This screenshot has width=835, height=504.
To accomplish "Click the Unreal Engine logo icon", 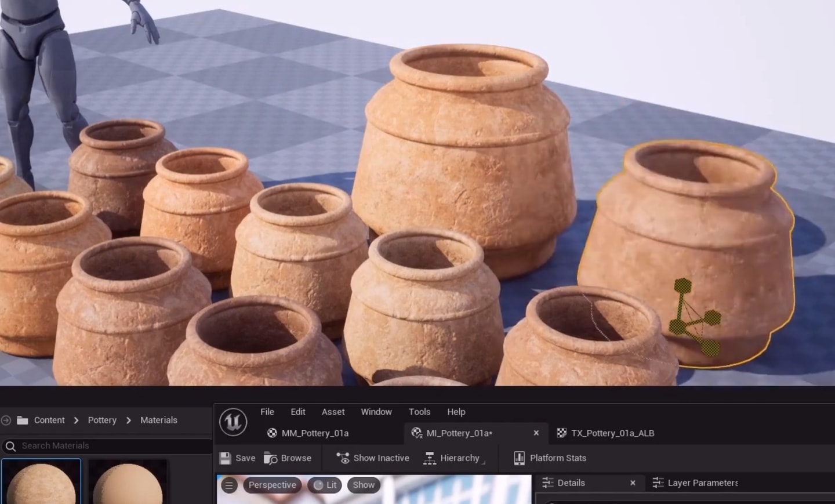I will pyautogui.click(x=233, y=422).
